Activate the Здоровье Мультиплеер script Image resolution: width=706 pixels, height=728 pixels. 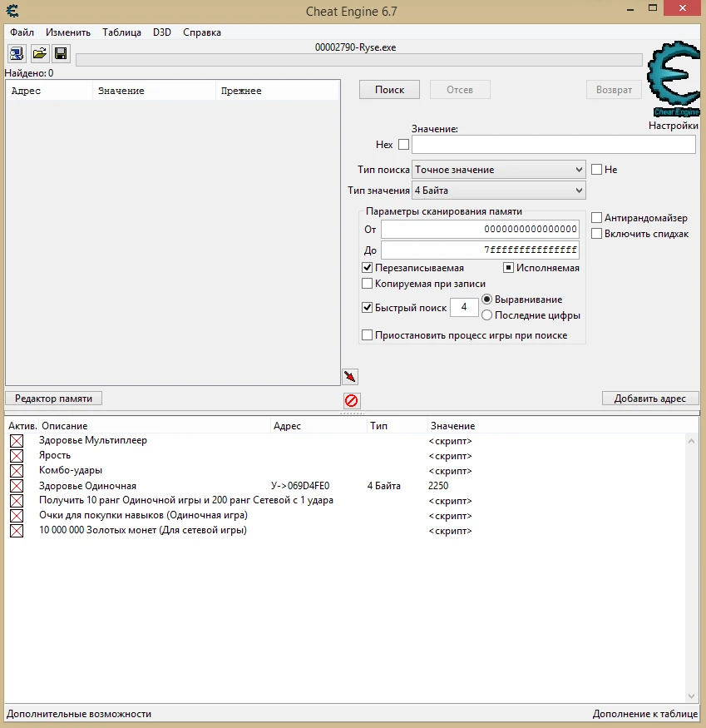(x=17, y=440)
